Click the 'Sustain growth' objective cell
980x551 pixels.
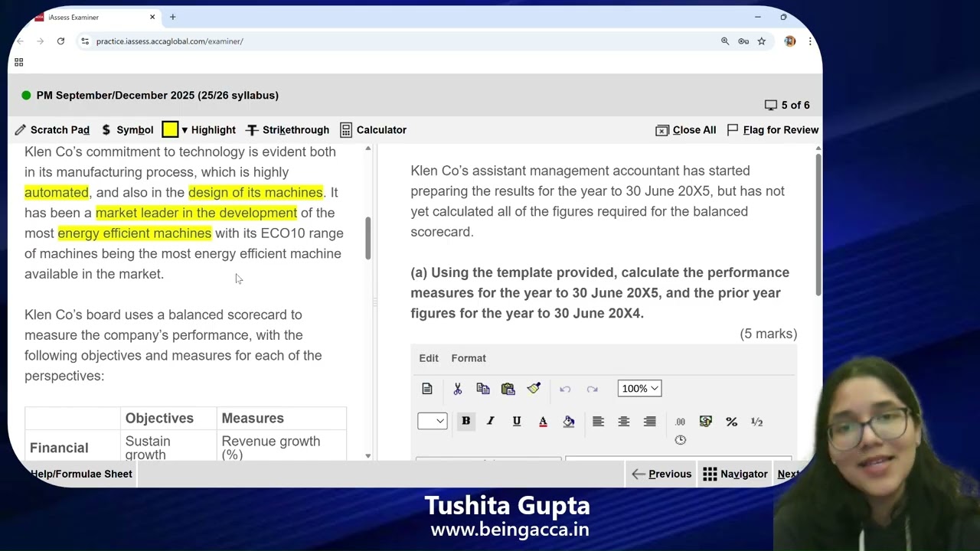(168, 448)
